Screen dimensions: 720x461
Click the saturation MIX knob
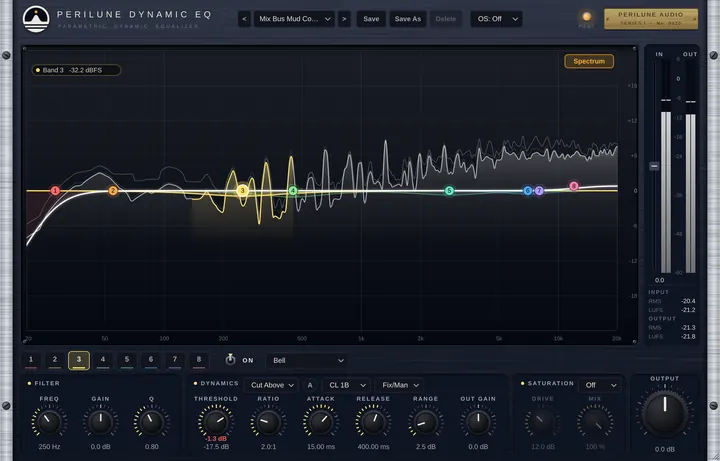(x=595, y=422)
